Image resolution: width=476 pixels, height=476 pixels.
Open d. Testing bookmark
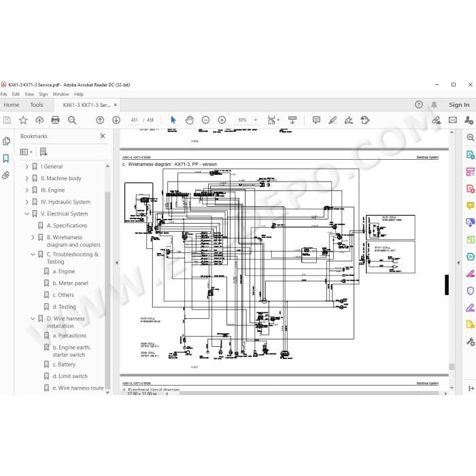[64, 307]
